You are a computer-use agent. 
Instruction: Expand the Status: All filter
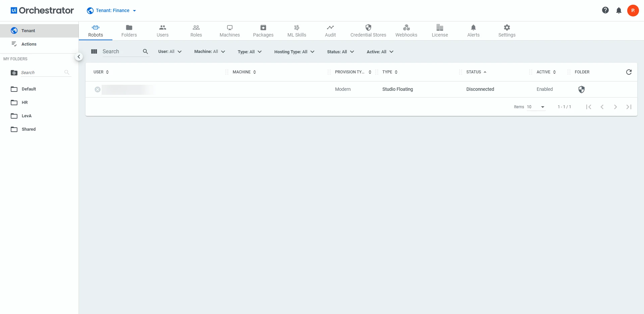(x=340, y=52)
